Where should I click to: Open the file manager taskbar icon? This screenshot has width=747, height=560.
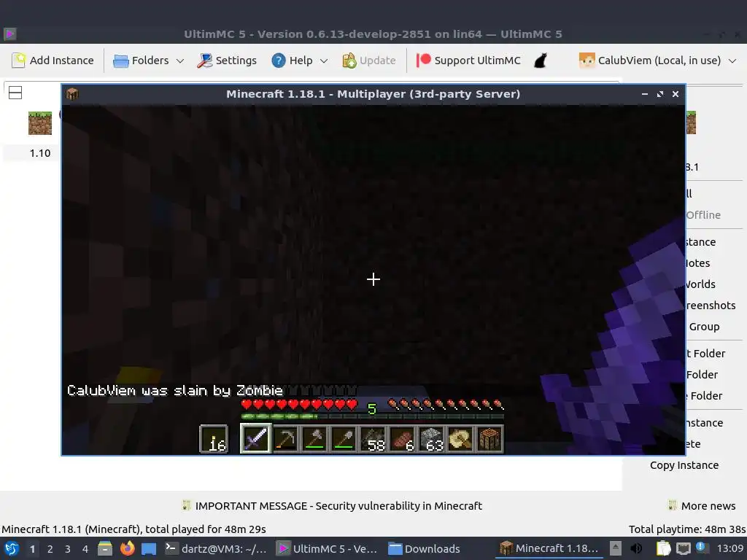click(x=105, y=549)
